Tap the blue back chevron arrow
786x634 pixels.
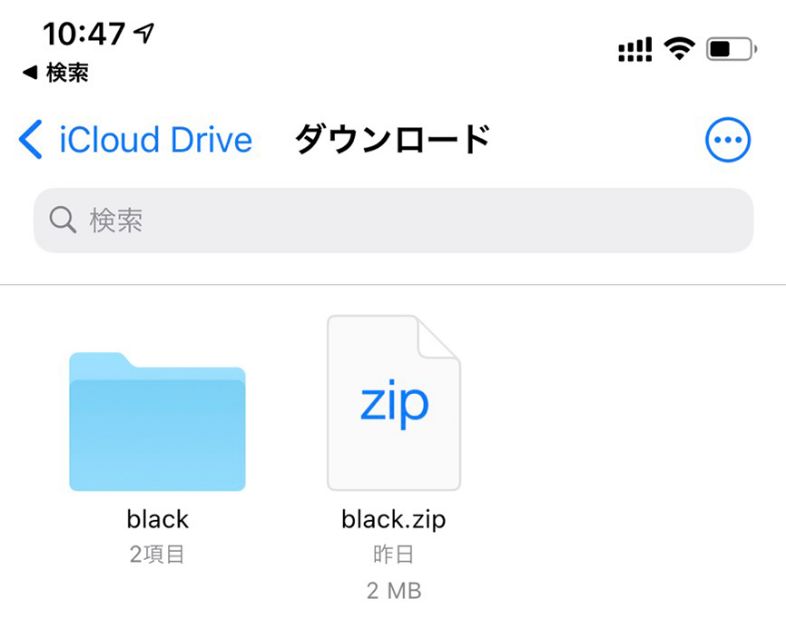click(31, 141)
